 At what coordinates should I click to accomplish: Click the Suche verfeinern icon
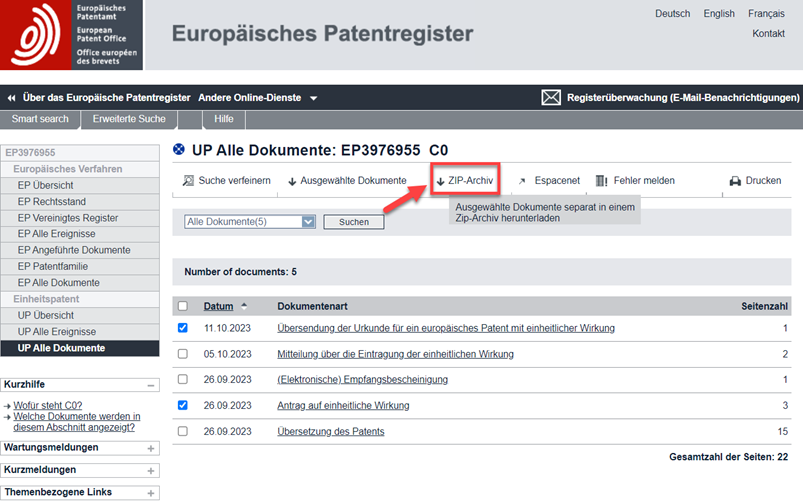pyautogui.click(x=188, y=181)
